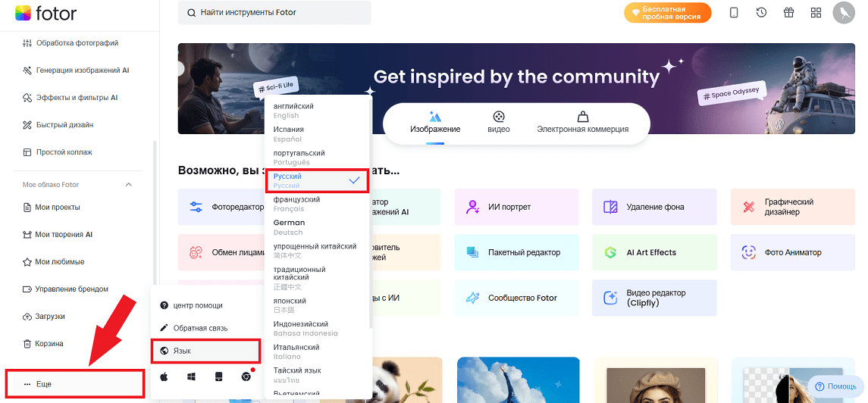Viewport: 868px width, 403px height.
Task: Click the Windows app download icon
Action: click(191, 376)
